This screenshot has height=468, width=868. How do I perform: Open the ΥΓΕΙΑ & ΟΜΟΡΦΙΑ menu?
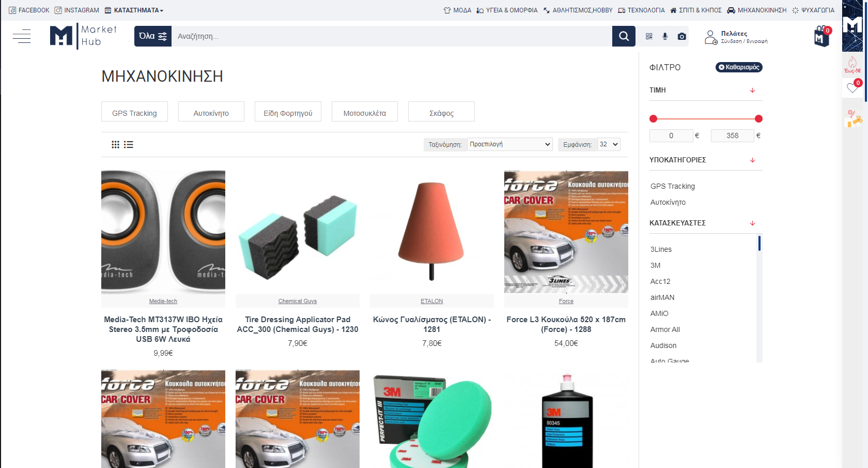pos(507,10)
